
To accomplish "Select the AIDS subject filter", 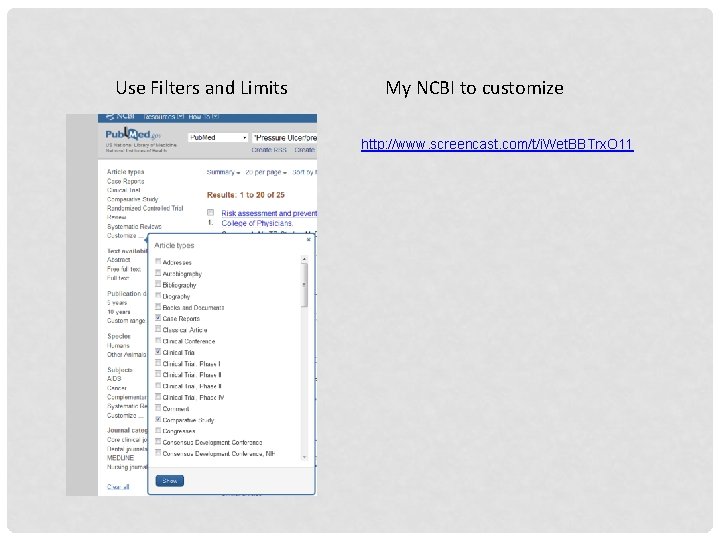I will [114, 379].
